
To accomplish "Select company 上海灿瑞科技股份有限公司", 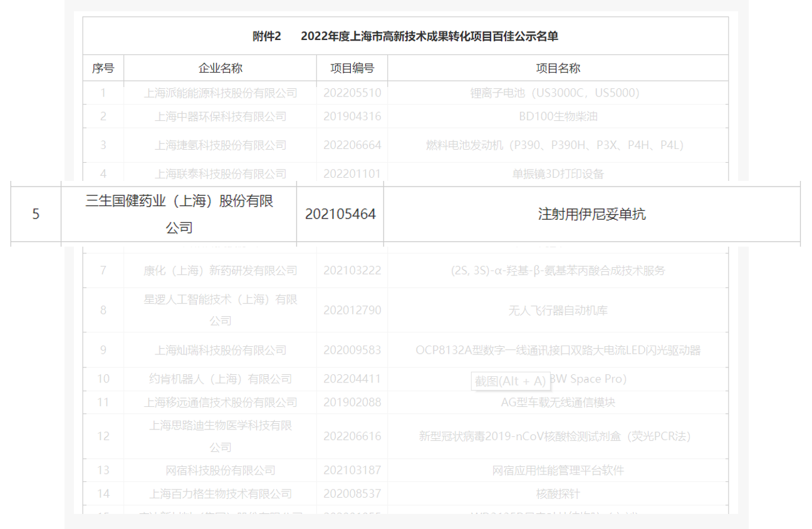I will (x=220, y=350).
